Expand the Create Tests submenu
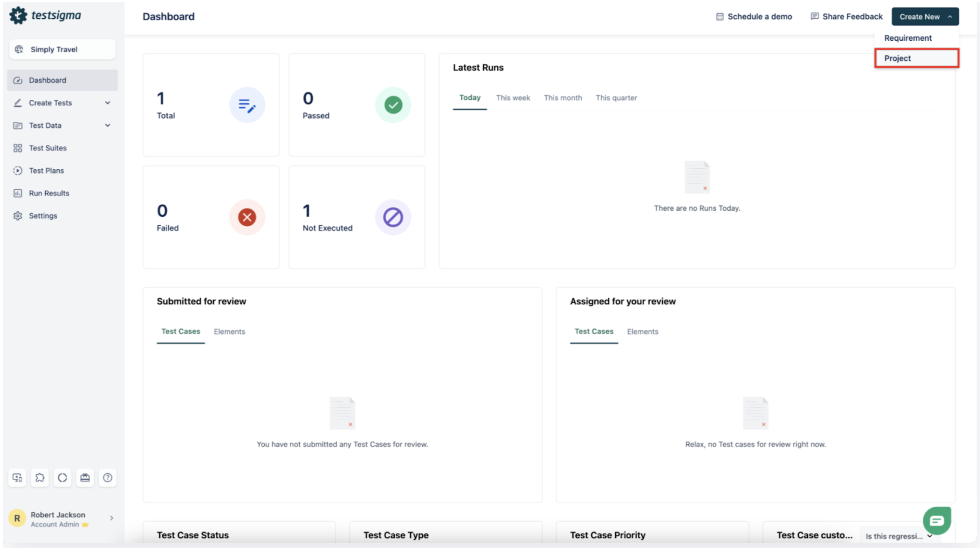The width and height of the screenshot is (980, 548). [107, 103]
